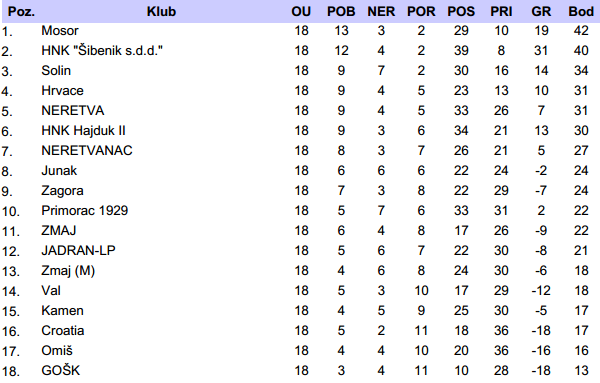Select the GOŠK club in last place
Viewport: 600px width, 383px height.
tap(61, 370)
